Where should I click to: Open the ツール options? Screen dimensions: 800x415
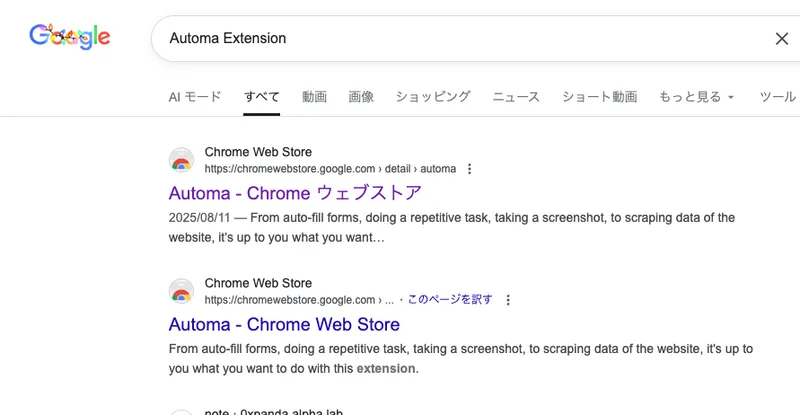778,97
